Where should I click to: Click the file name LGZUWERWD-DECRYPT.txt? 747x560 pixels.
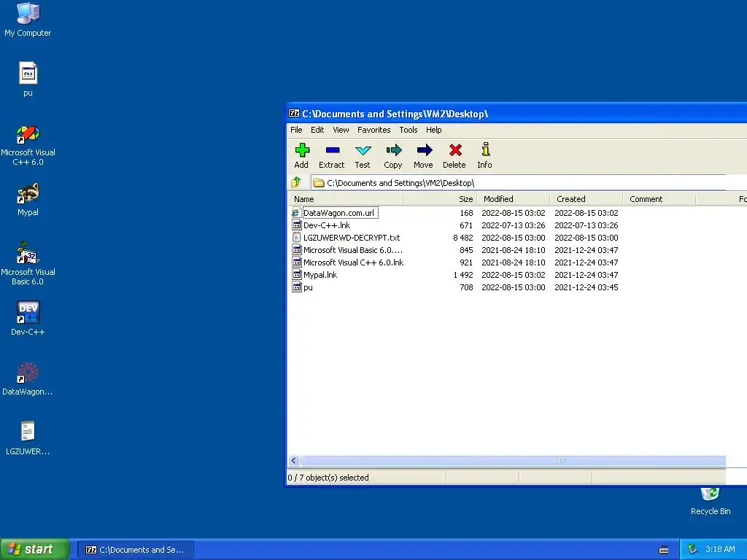352,238
